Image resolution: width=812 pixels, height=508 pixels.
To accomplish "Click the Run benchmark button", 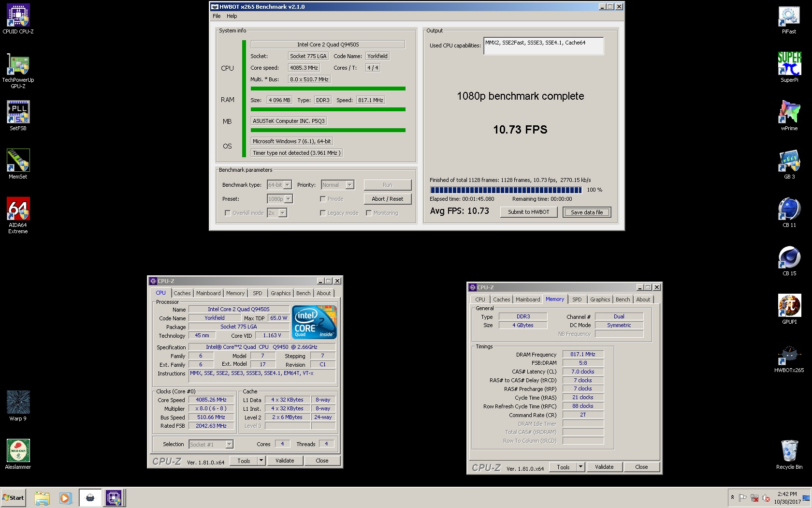I will coord(388,185).
